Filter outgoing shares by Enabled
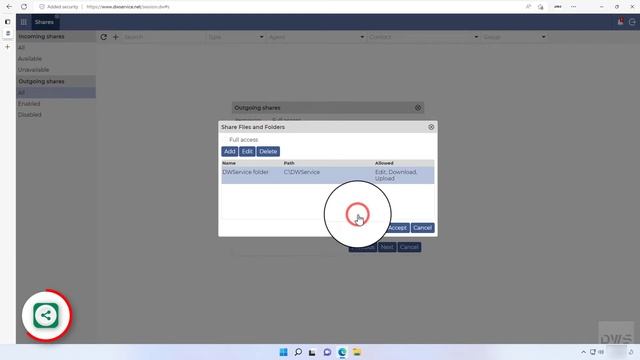Screen dimensions: 640x360 pos(56,104)
